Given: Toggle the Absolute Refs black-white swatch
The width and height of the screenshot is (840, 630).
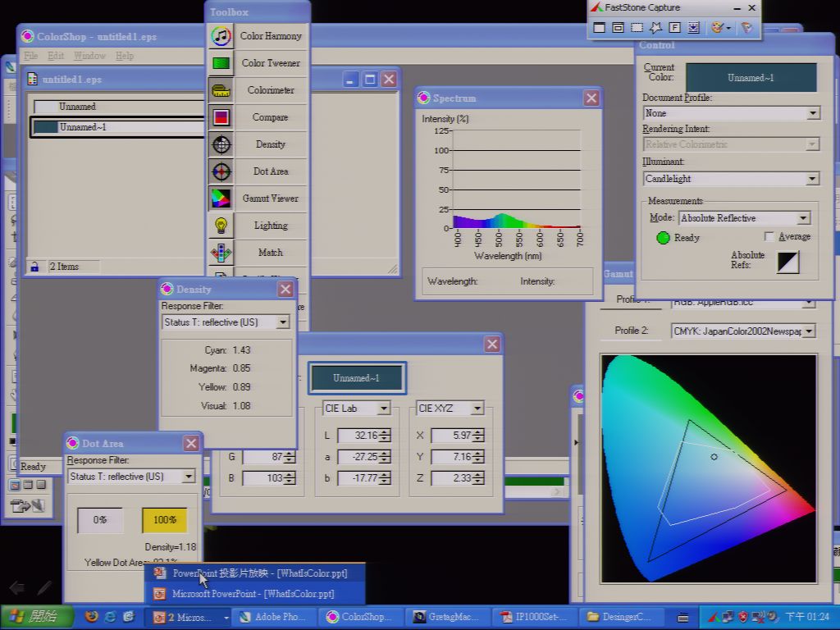Looking at the screenshot, I should 787,262.
